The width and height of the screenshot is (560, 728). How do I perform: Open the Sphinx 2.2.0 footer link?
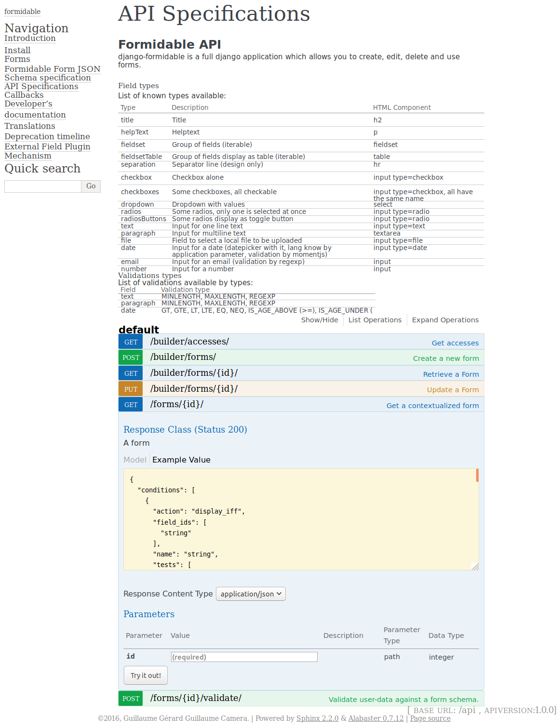pos(318,718)
